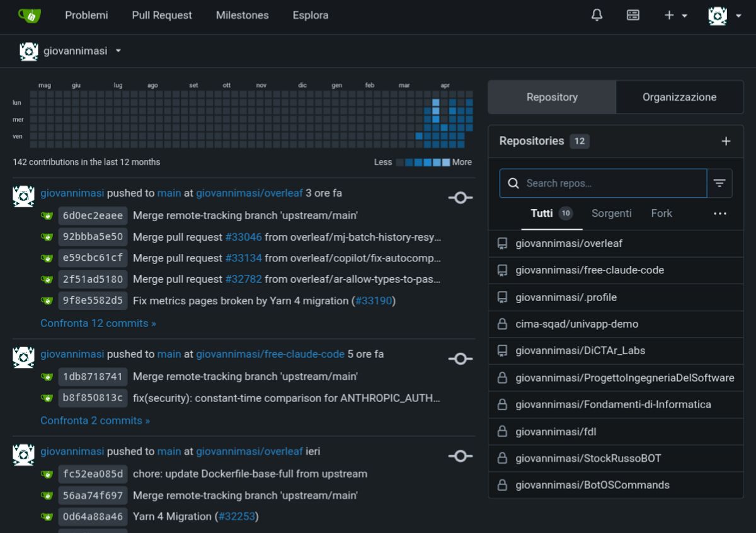Open Milestones in top navigation
756x533 pixels.
242,15
